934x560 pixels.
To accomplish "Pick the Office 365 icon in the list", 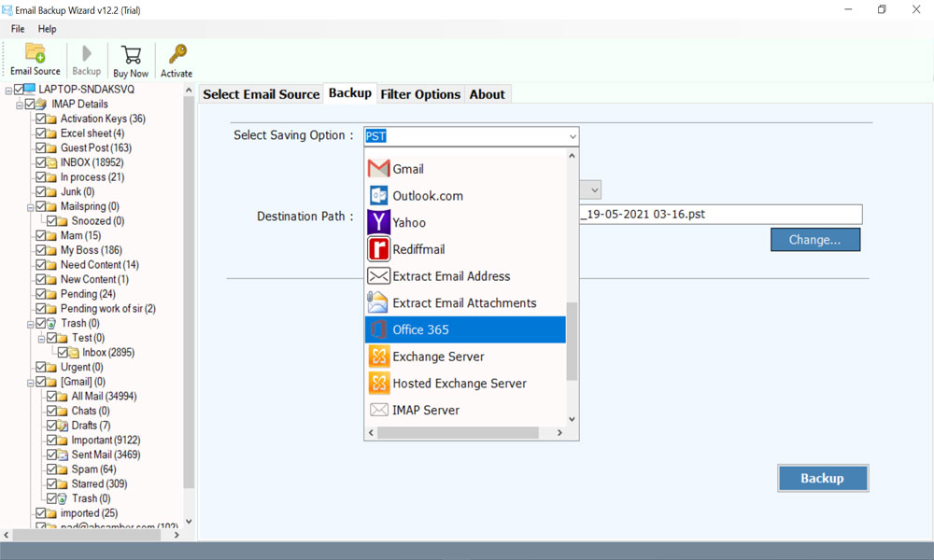I will [x=379, y=329].
